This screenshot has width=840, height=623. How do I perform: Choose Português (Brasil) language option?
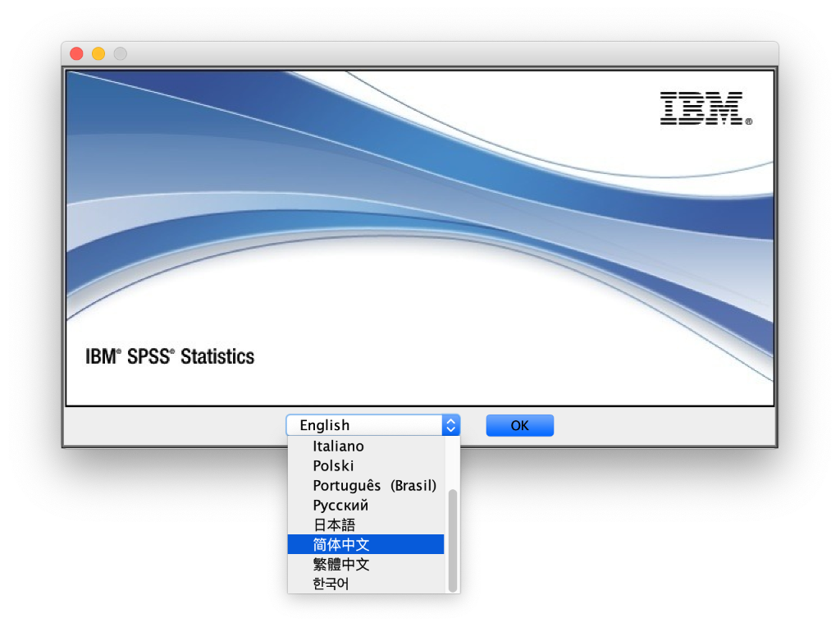coord(366,486)
